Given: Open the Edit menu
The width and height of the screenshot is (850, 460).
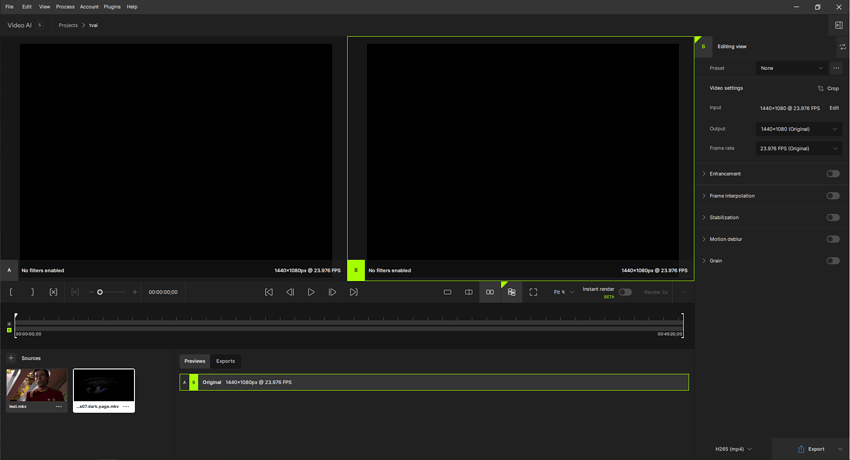Looking at the screenshot, I should 27,7.
